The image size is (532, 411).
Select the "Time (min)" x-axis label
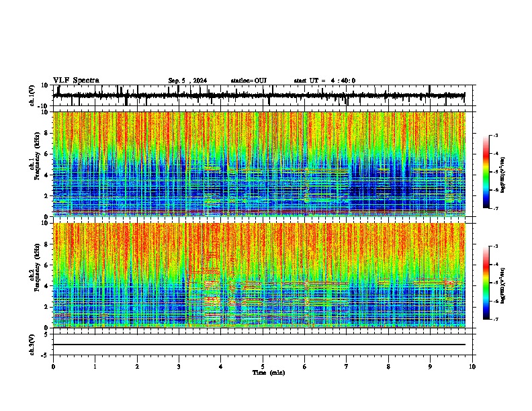click(269, 373)
